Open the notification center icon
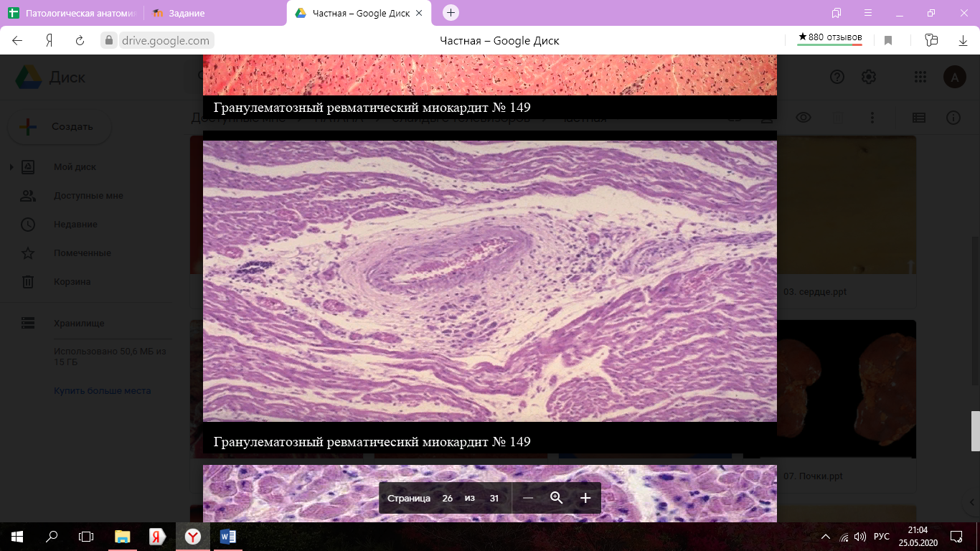The image size is (980, 551). point(956,536)
